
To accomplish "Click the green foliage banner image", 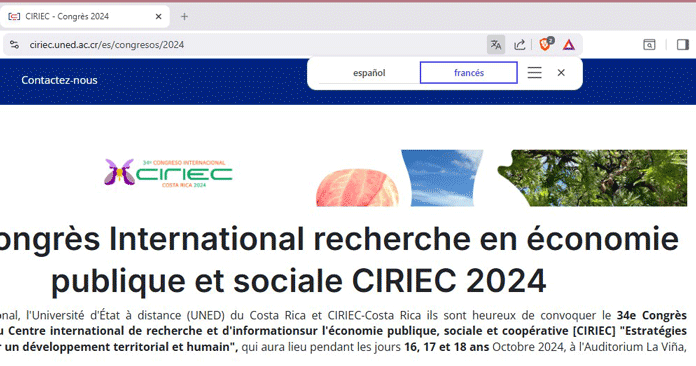I will (x=593, y=178).
